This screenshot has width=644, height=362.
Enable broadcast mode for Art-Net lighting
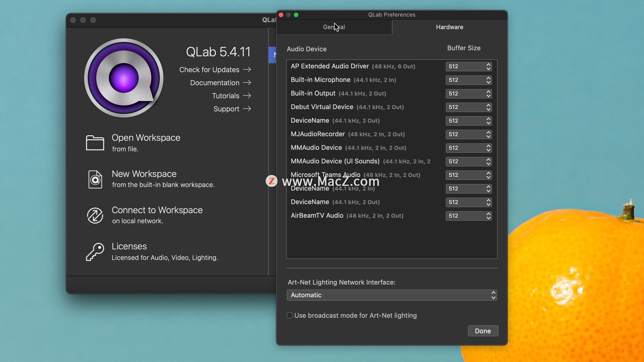click(290, 315)
